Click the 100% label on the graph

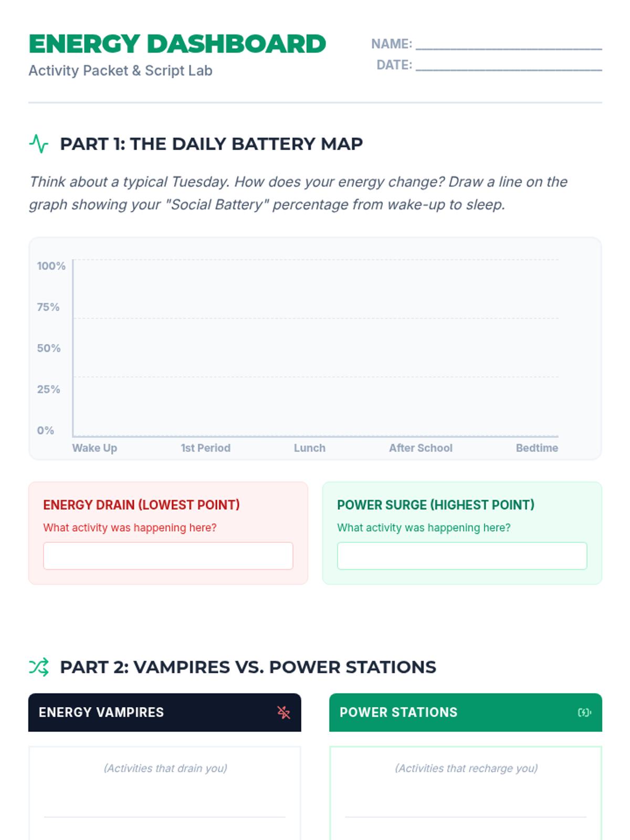tap(51, 266)
